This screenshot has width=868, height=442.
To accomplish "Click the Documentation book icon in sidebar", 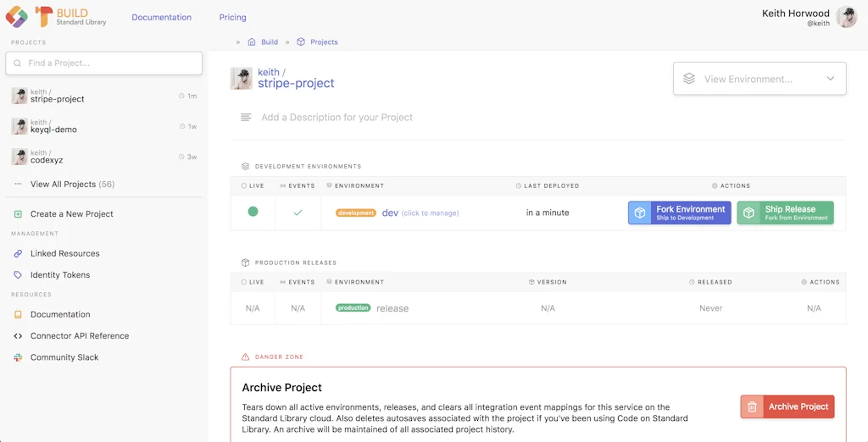I will (18, 314).
